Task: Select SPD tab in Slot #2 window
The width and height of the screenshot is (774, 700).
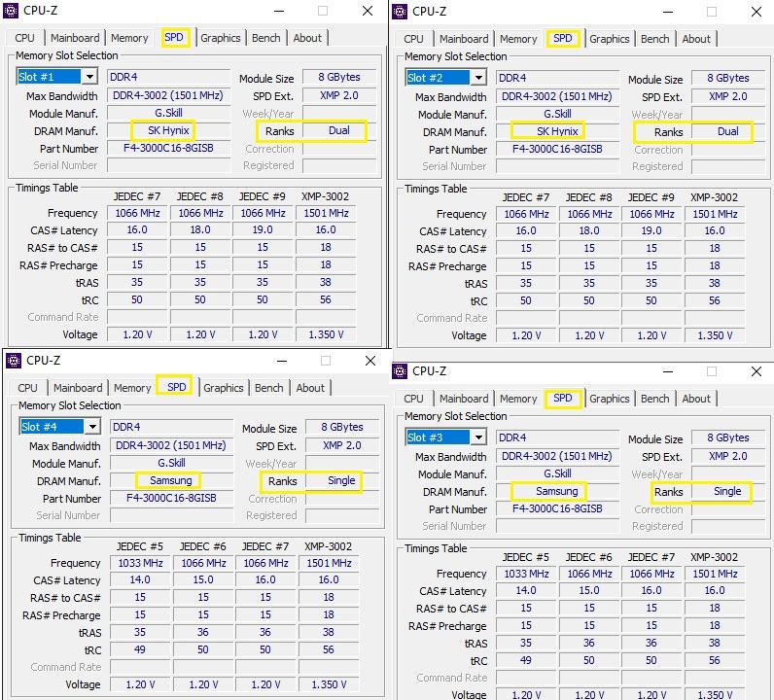Action: coord(563,39)
